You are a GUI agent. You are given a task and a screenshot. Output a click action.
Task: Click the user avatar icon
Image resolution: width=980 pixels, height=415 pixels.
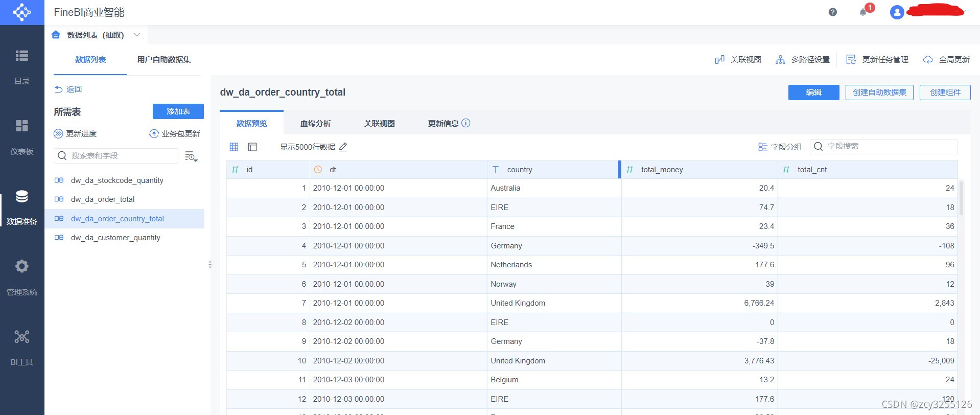tap(897, 12)
